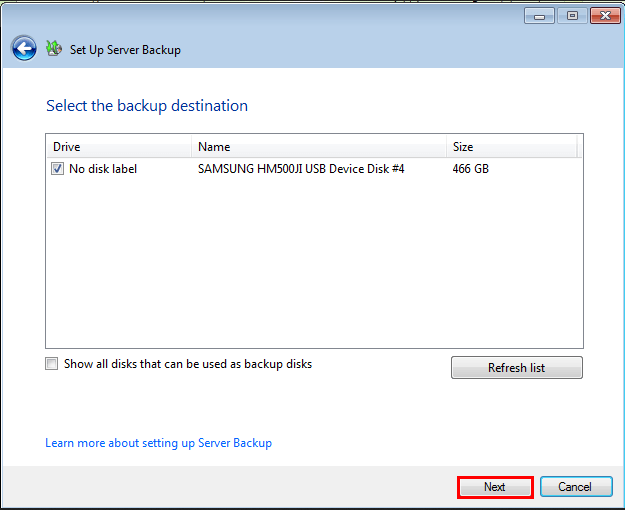The image size is (625, 510).
Task: Minimize the wizard window
Action: click(x=540, y=15)
